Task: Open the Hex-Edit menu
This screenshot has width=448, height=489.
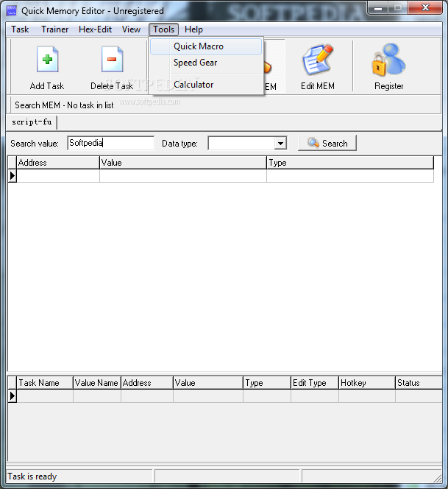Action: 96,29
